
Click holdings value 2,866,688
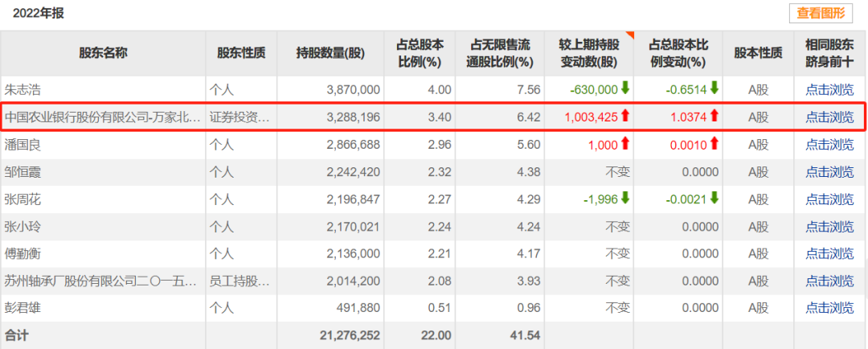pyautogui.click(x=353, y=145)
